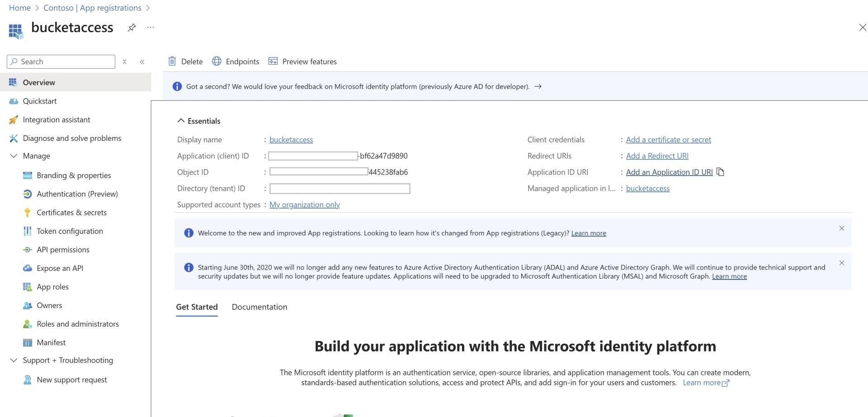Collapse the sidebar with double chevron

pyautogui.click(x=142, y=62)
